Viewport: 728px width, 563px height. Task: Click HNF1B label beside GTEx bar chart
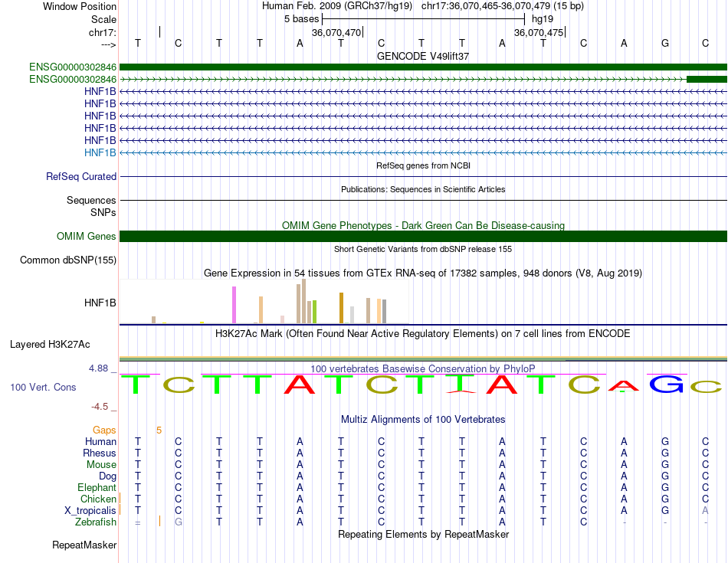pyautogui.click(x=100, y=303)
